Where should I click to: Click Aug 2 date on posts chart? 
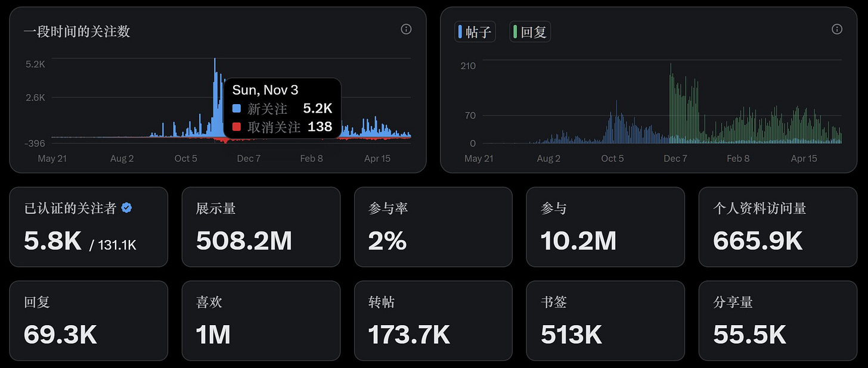click(548, 158)
